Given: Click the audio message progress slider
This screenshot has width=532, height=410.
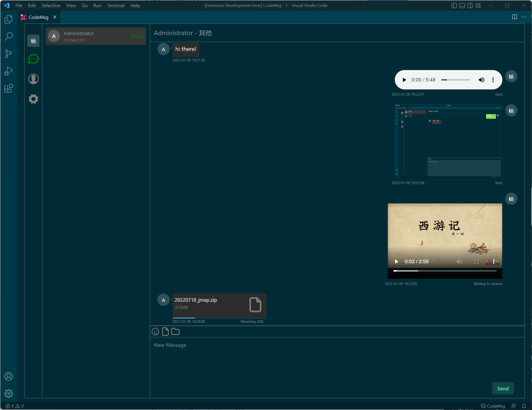Looking at the screenshot, I should 455,80.
